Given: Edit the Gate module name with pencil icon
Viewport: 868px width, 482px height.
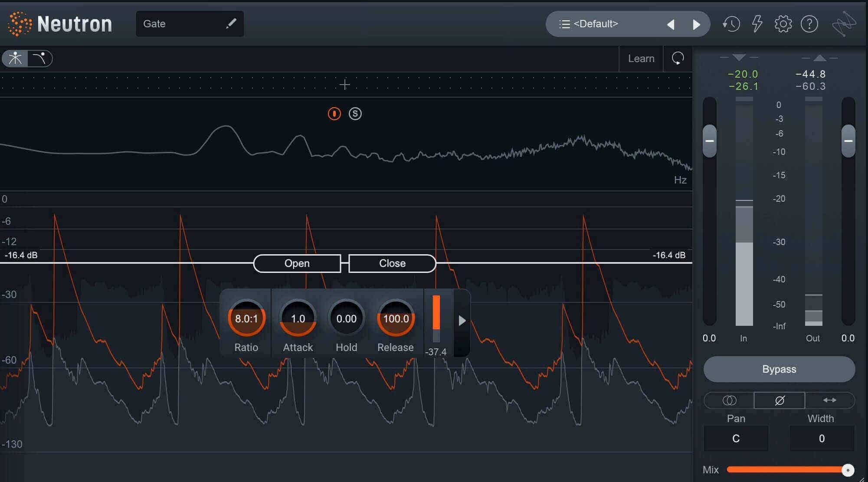Looking at the screenshot, I should pyautogui.click(x=231, y=23).
